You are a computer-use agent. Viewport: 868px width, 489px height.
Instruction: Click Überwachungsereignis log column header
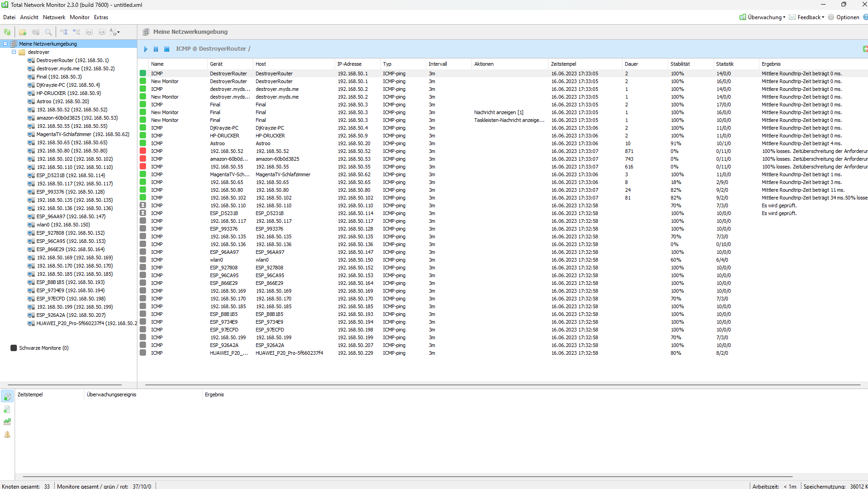pyautogui.click(x=143, y=394)
